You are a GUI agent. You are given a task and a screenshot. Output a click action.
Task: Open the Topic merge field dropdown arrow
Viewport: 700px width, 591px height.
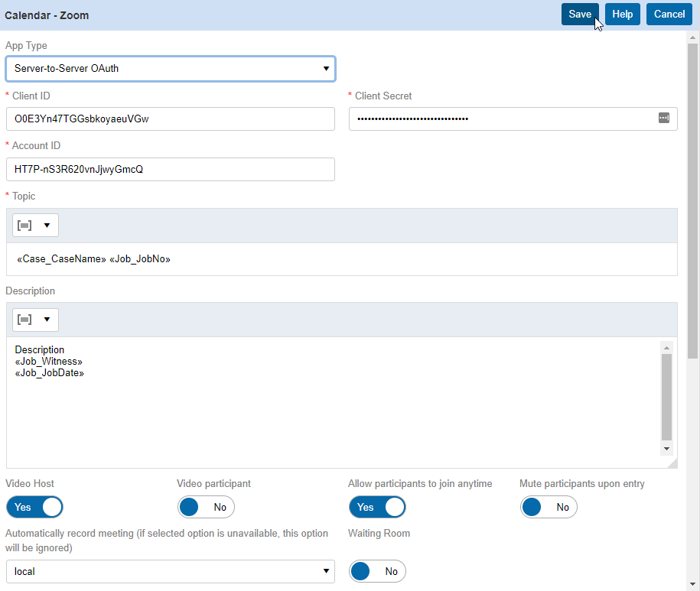click(47, 226)
